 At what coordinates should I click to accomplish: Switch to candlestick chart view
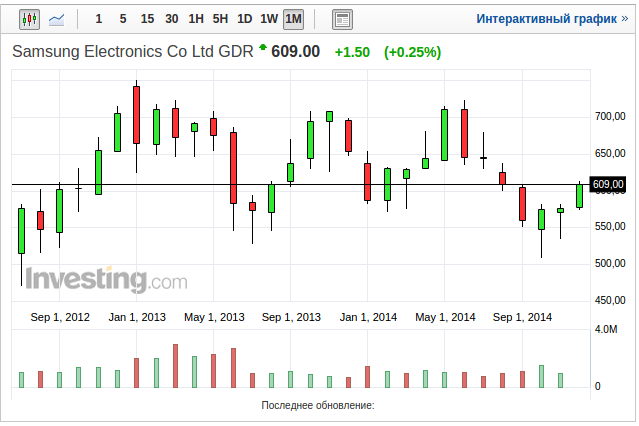point(29,19)
